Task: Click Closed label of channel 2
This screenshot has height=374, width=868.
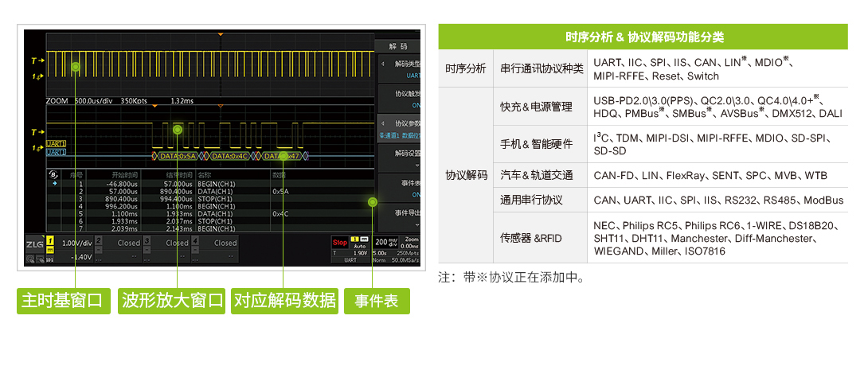Action: [x=128, y=243]
